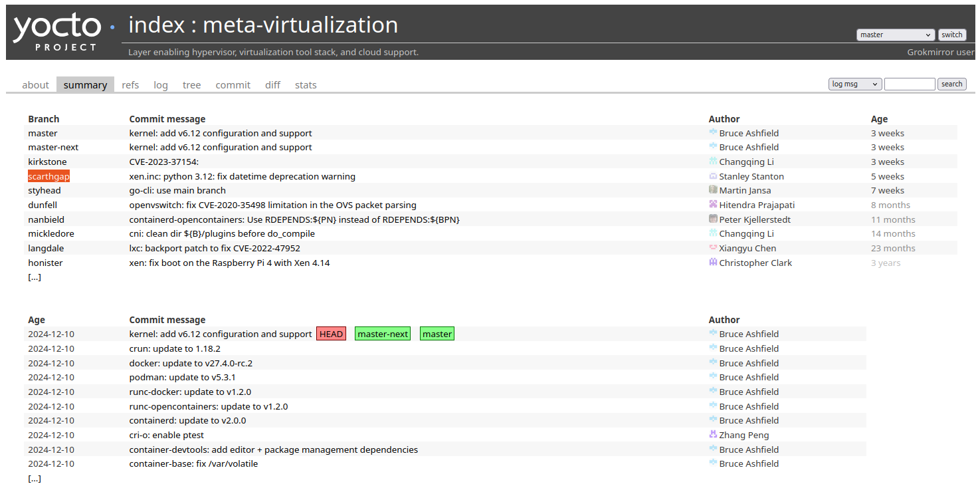The width and height of the screenshot is (980, 498).
Task: Click the green master-next badge
Action: click(382, 334)
